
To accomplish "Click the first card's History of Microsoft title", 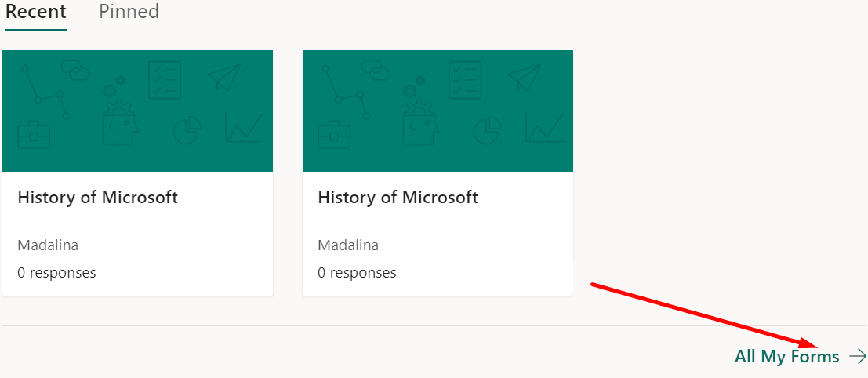I will click(x=98, y=198).
